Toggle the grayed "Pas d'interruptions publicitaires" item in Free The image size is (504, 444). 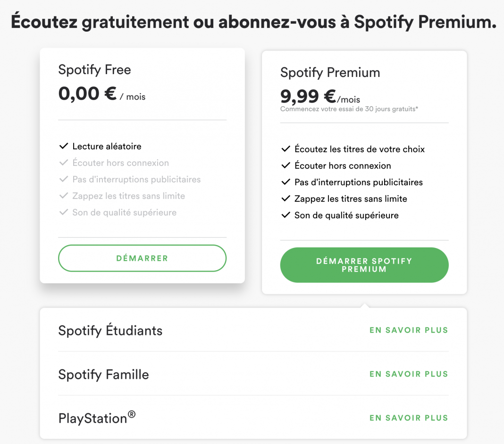(64, 179)
